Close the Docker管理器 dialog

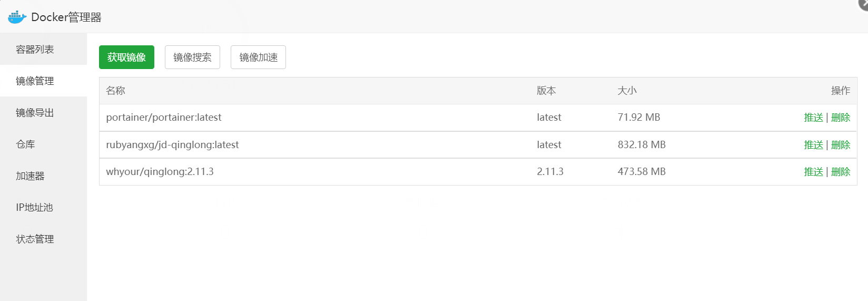tap(864, 3)
